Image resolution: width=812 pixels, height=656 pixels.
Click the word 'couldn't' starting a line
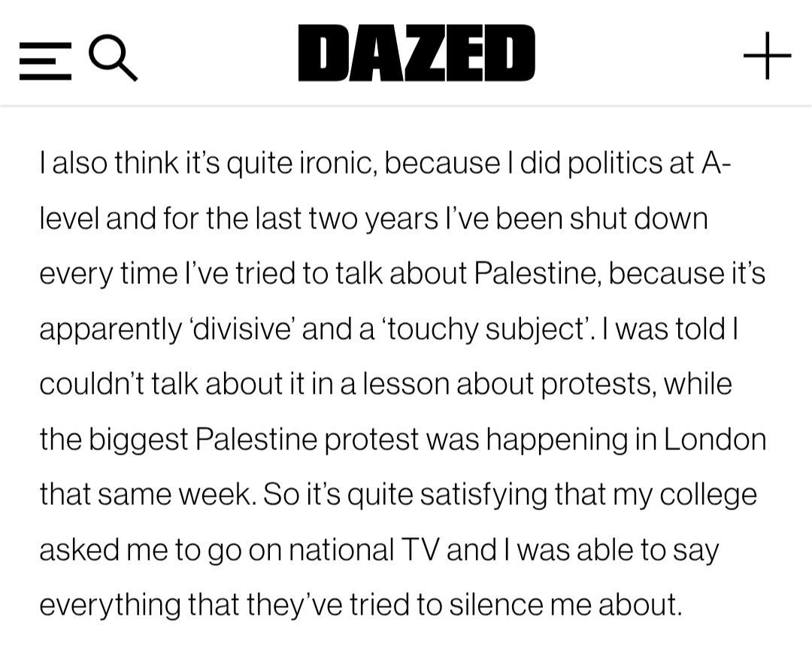point(92,384)
